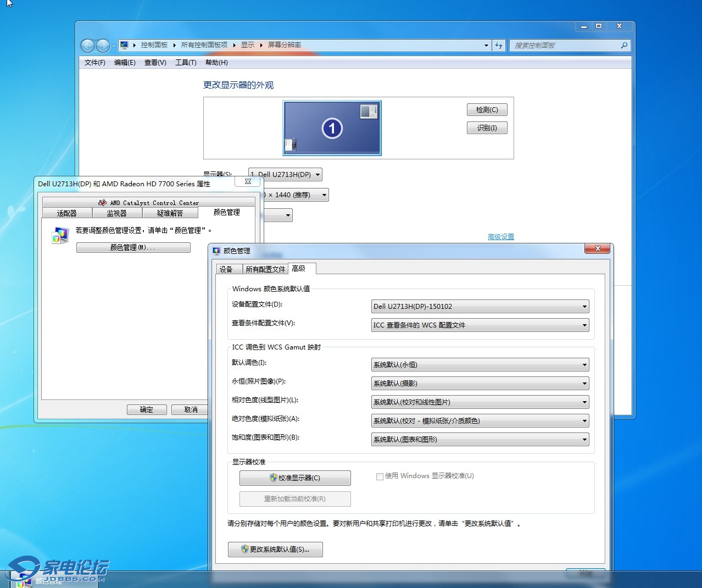The image size is (702, 588).
Task: Open the 查看(V) menu
Action: pos(155,63)
